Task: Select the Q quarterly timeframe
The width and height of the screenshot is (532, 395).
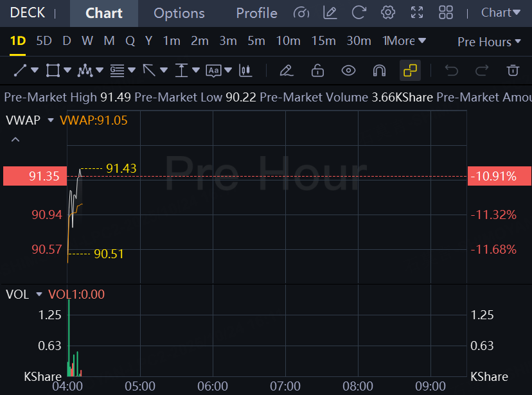Action: (130, 41)
